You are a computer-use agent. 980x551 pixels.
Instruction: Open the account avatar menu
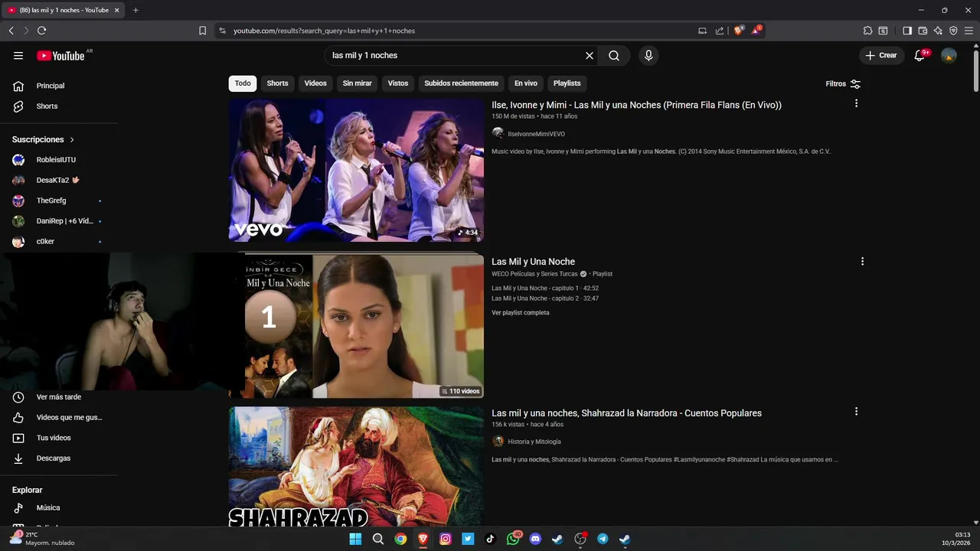tap(949, 55)
